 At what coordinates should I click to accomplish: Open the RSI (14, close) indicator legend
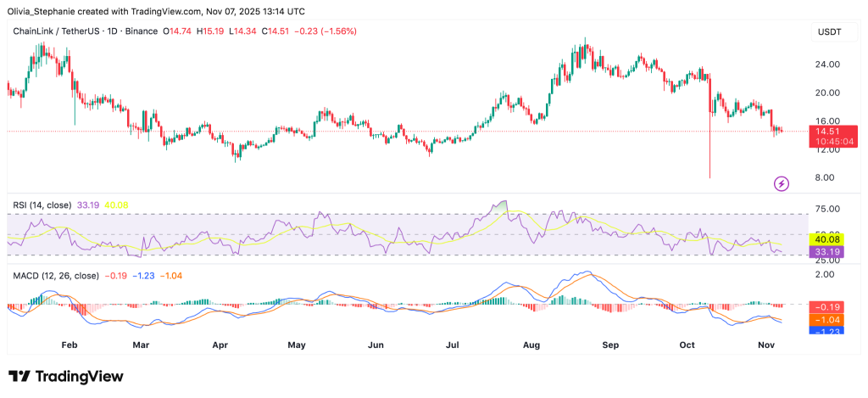pyautogui.click(x=42, y=204)
